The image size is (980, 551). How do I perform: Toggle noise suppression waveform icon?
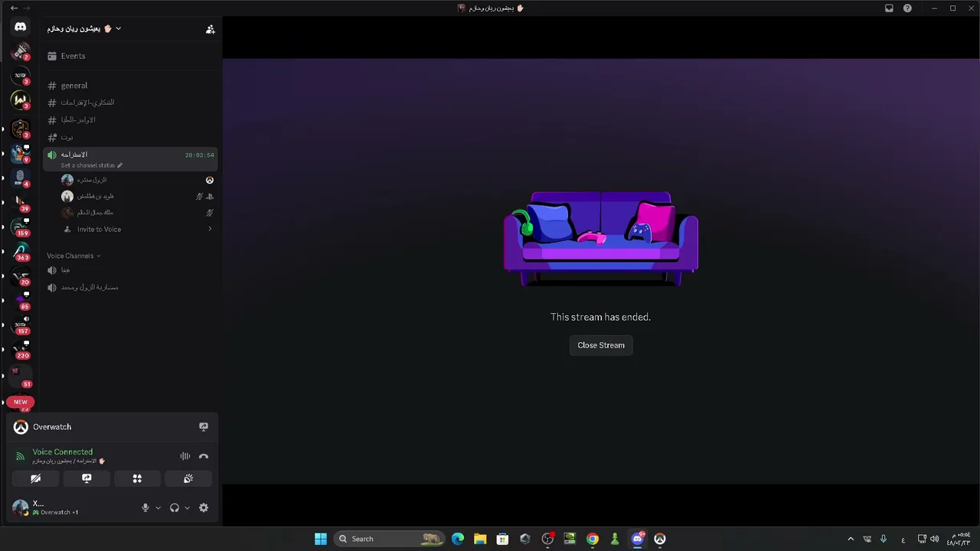click(x=185, y=456)
